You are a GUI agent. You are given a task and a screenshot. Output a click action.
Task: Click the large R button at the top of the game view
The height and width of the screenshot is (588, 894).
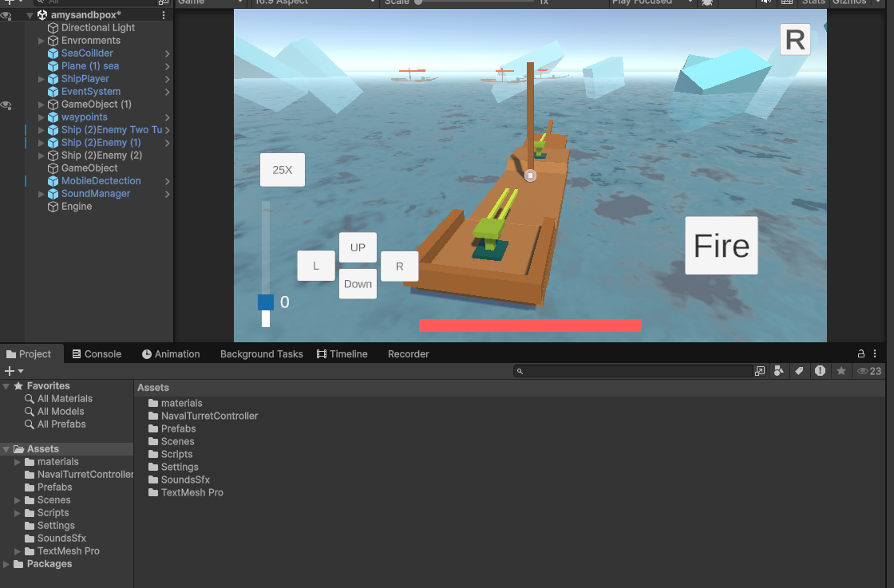coord(795,39)
